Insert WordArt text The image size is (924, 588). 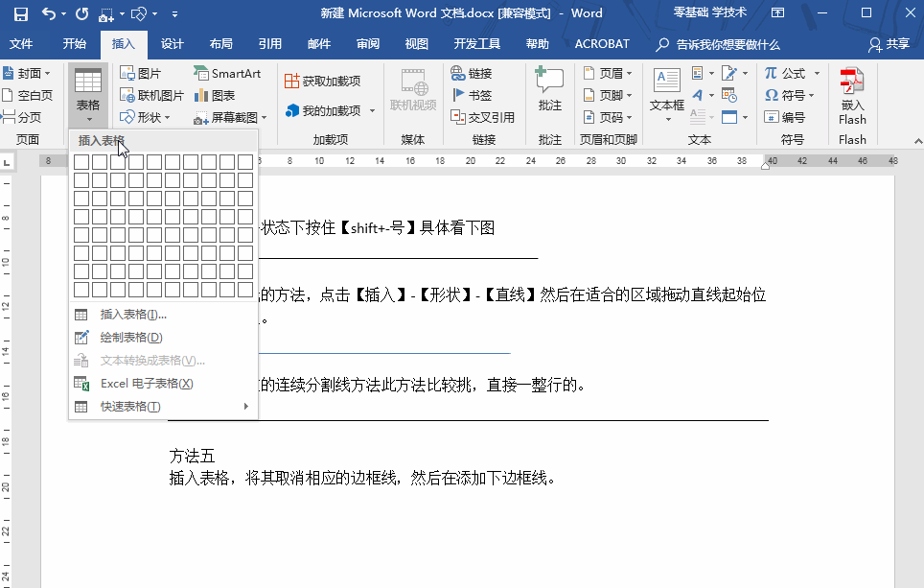click(x=698, y=95)
